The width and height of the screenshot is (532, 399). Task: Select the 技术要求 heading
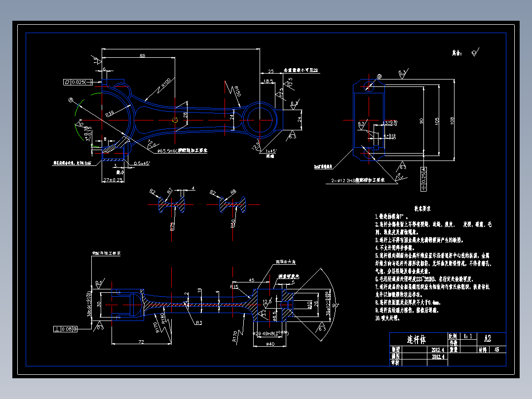click(422, 209)
